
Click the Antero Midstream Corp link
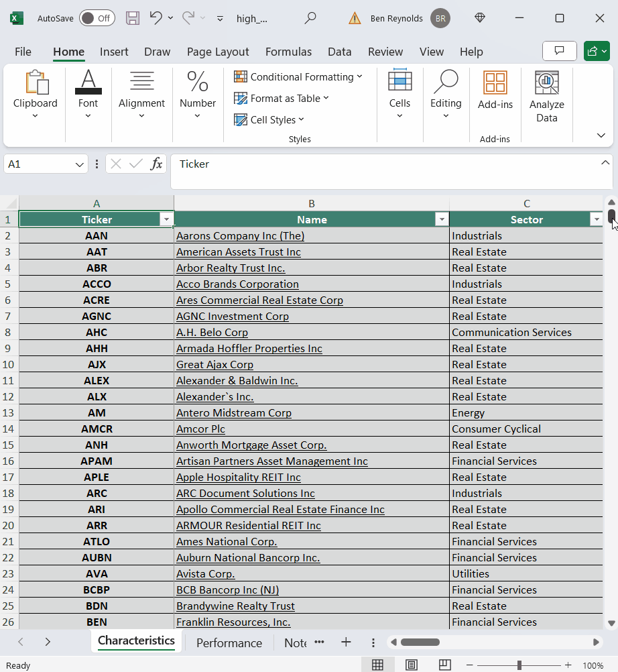click(234, 412)
